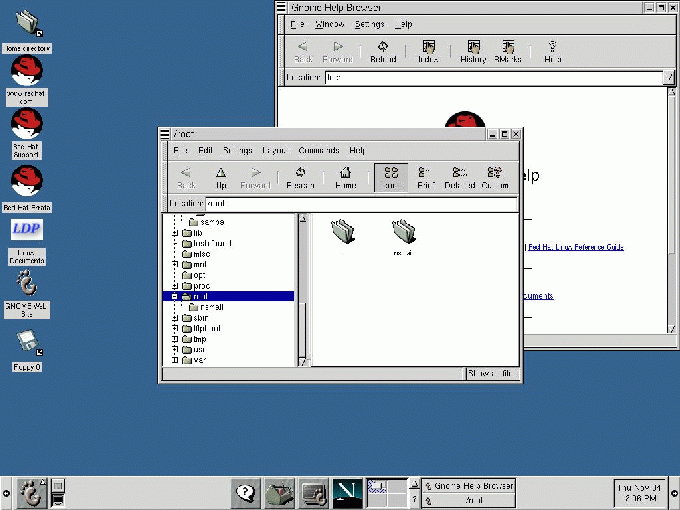680x510 pixels.
Task: Reload the page in Gnome Help Browser
Action: point(383,51)
